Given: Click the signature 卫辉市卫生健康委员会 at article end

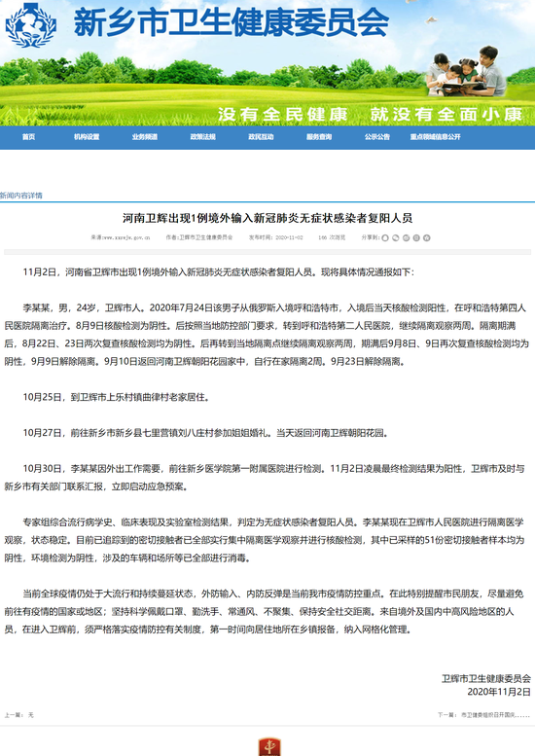Looking at the screenshot, I should pos(485,679).
